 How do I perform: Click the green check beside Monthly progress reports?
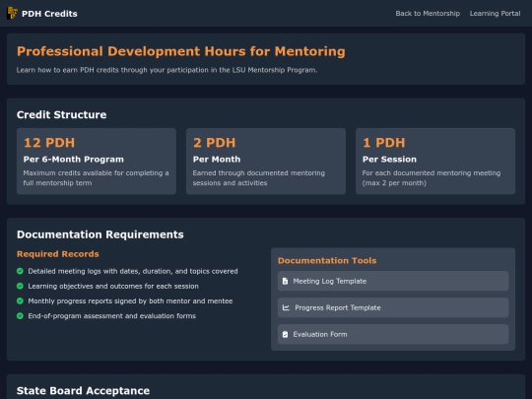click(x=20, y=300)
